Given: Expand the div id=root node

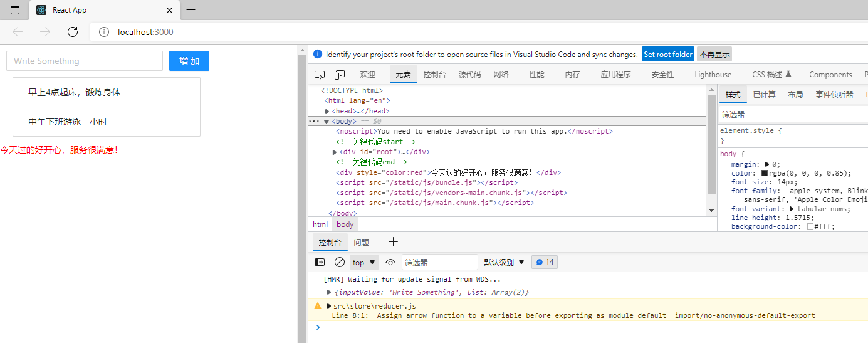Looking at the screenshot, I should pos(335,152).
